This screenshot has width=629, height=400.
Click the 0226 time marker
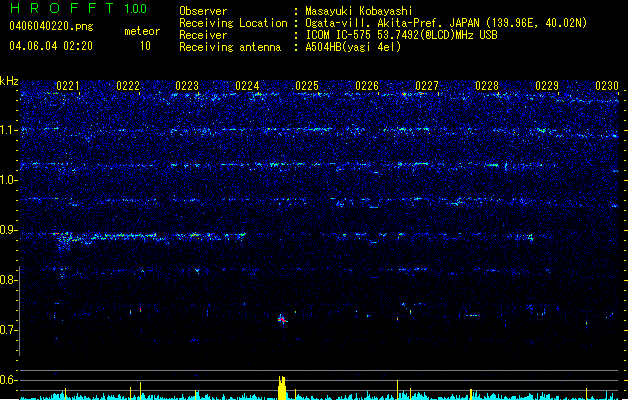click(x=367, y=86)
